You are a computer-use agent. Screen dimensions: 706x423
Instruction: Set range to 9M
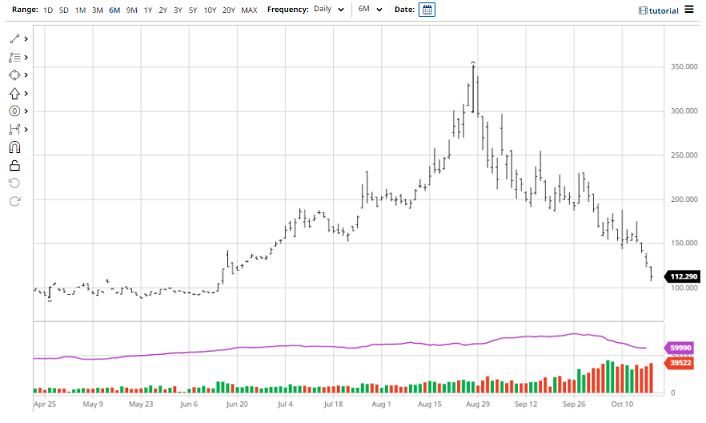point(131,10)
